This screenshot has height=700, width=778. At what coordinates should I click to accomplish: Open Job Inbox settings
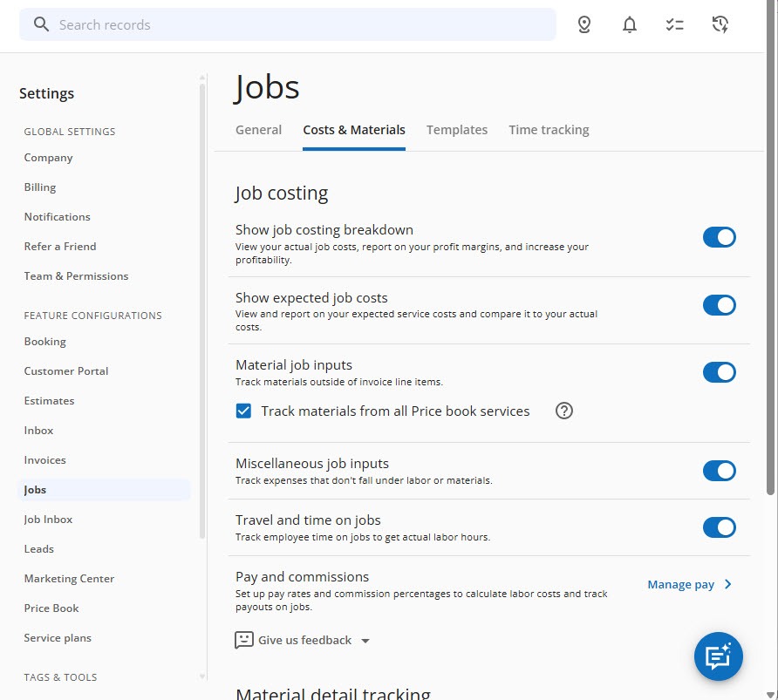[48, 519]
